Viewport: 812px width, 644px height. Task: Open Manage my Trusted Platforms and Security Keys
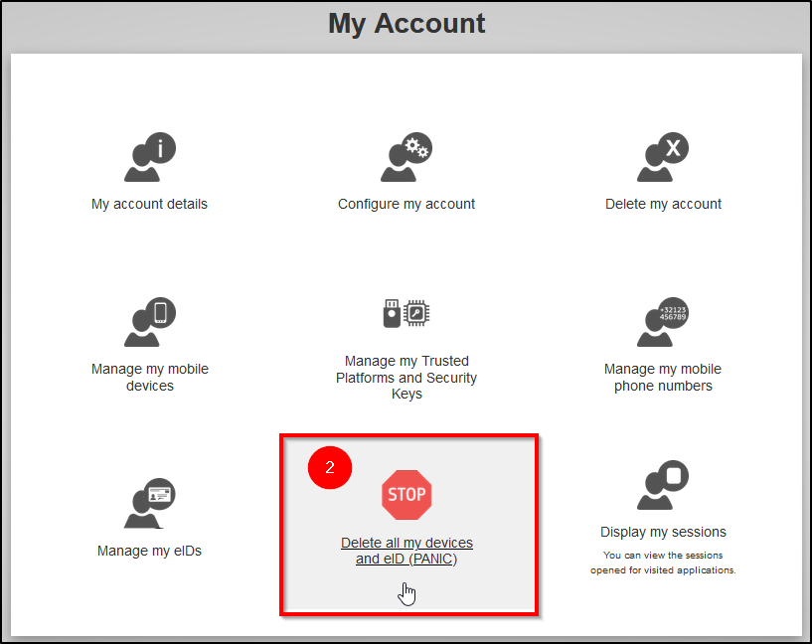point(406,378)
